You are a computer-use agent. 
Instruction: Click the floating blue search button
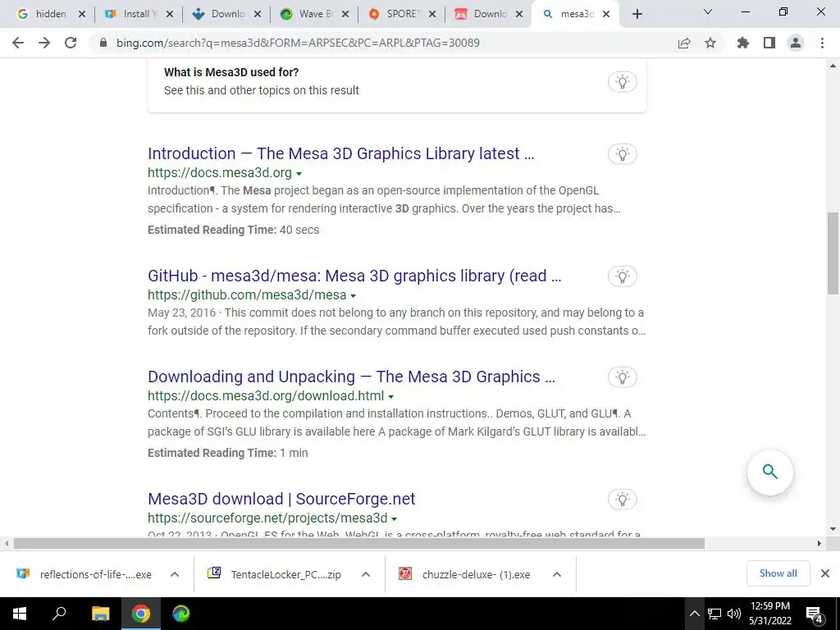[x=769, y=472]
